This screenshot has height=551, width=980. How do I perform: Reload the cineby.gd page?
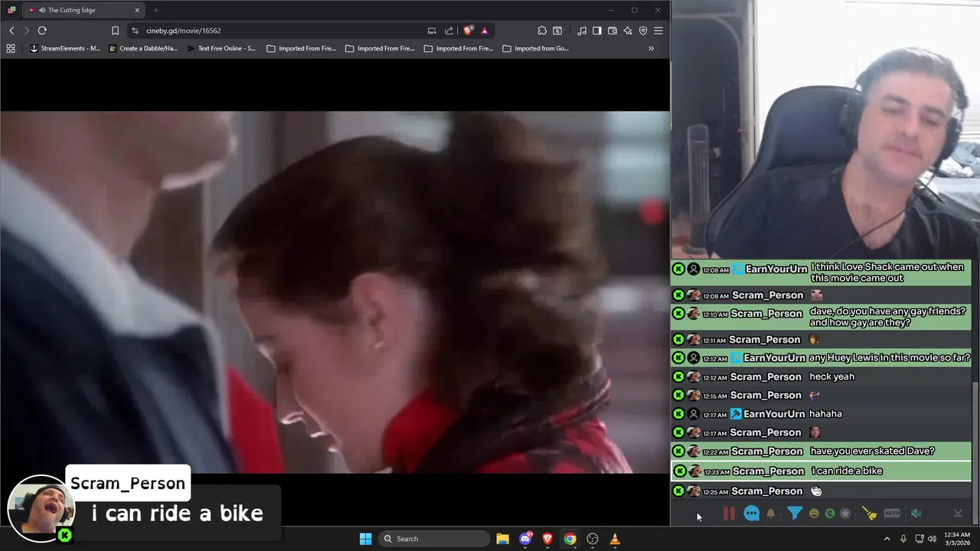point(42,31)
